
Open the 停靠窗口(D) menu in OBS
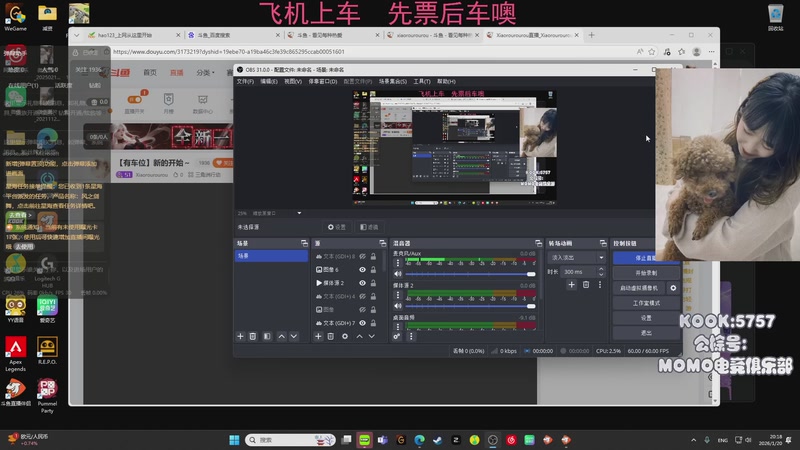click(322, 82)
